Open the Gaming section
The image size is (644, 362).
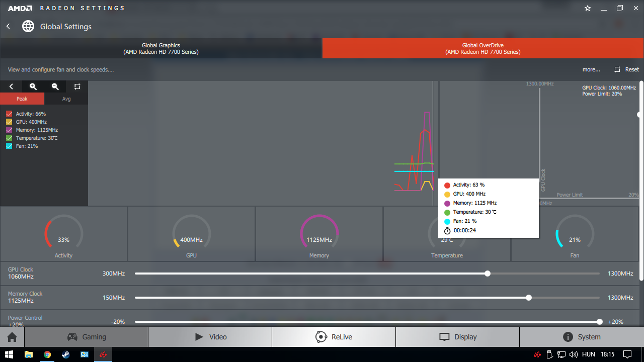point(87,337)
